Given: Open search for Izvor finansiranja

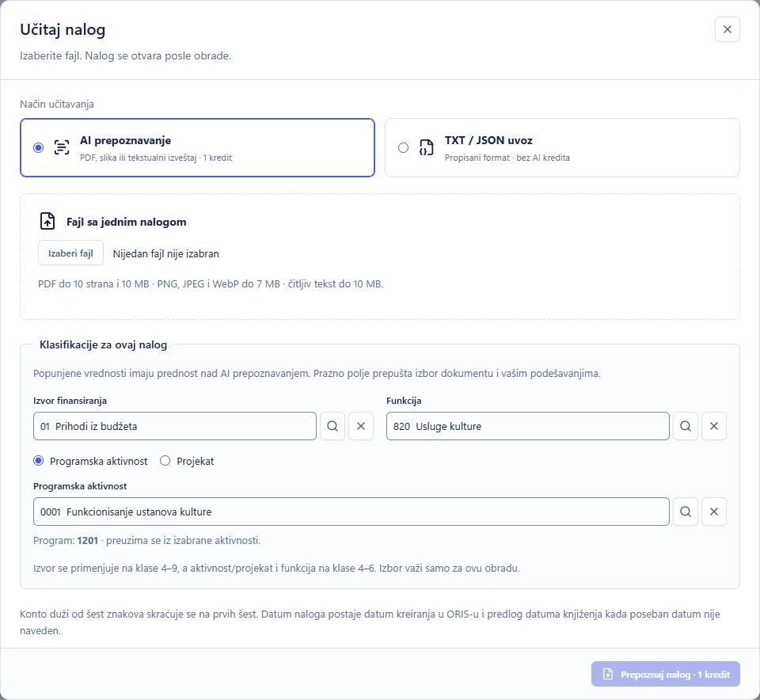Looking at the screenshot, I should click(332, 426).
